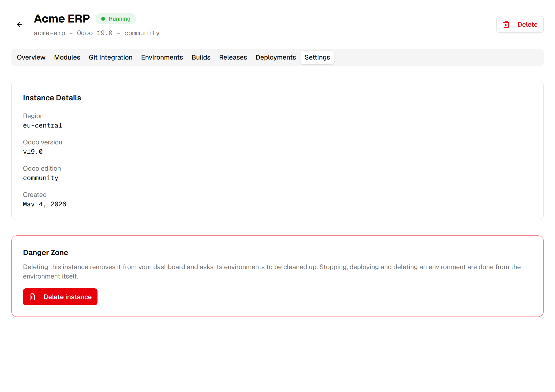Open the Releases tab
Image resolution: width=555 pixels, height=392 pixels.
(x=233, y=57)
